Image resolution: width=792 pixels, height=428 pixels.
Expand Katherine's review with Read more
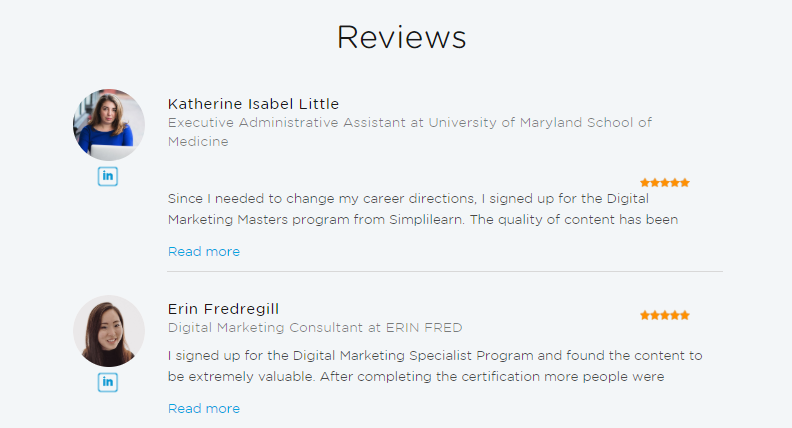204,251
